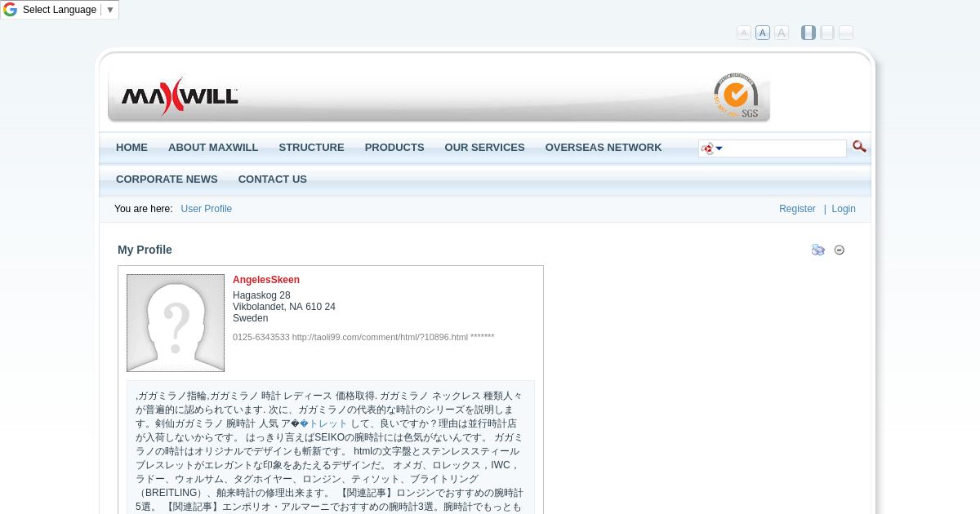Collapse the My Profile module
Image resolution: width=980 pixels, height=514 pixels.
[840, 250]
